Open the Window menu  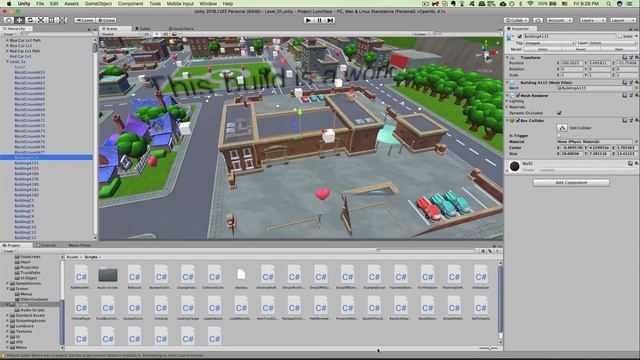point(208,4)
